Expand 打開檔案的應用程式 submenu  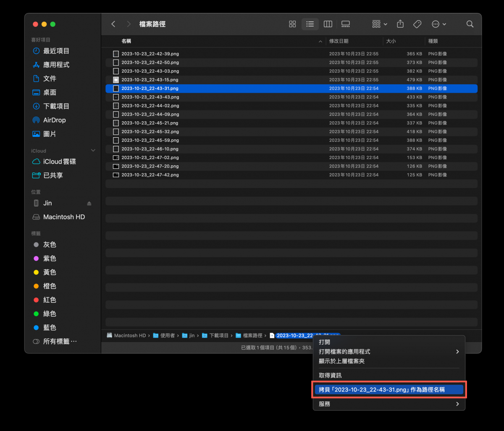click(388, 352)
